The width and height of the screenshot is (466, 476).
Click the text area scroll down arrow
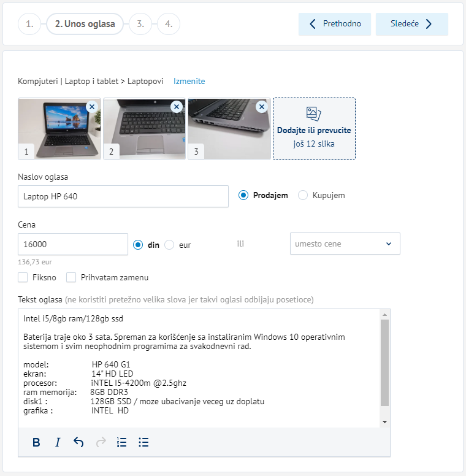pyautogui.click(x=384, y=422)
